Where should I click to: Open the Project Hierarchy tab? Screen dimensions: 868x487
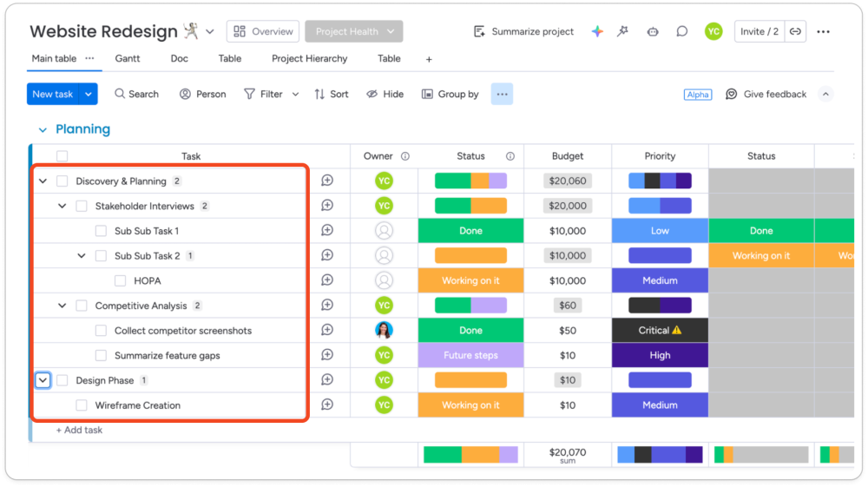click(309, 58)
